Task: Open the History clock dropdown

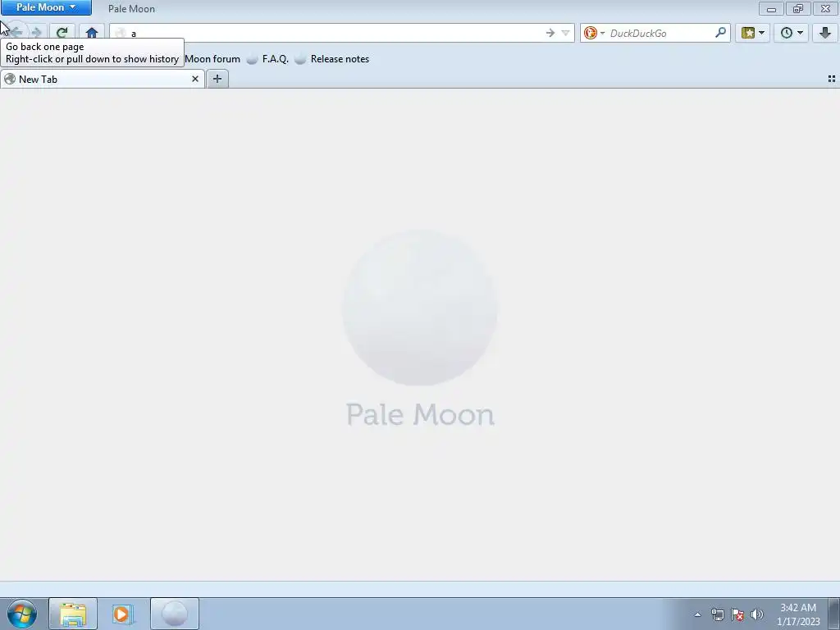Action: pyautogui.click(x=792, y=33)
